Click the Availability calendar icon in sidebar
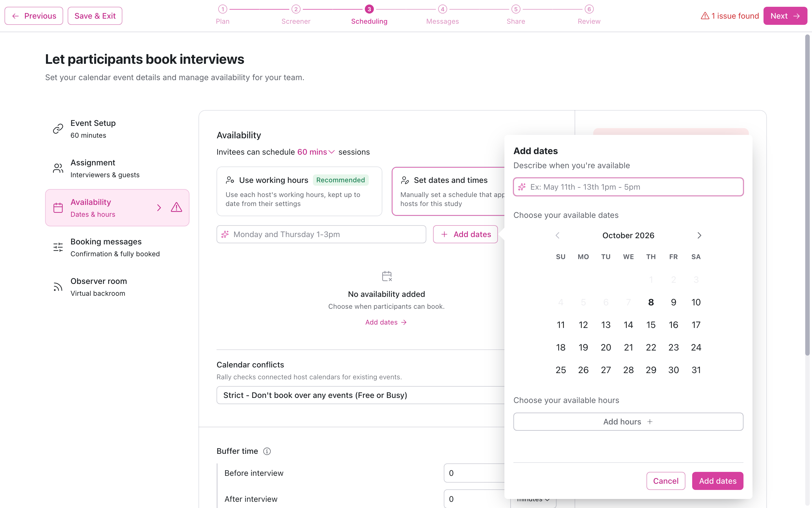 pyautogui.click(x=58, y=208)
